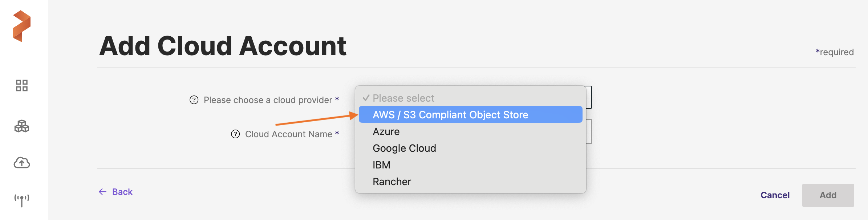The width and height of the screenshot is (868, 220).
Task: Choose Azure from the provider list
Action: point(386,131)
